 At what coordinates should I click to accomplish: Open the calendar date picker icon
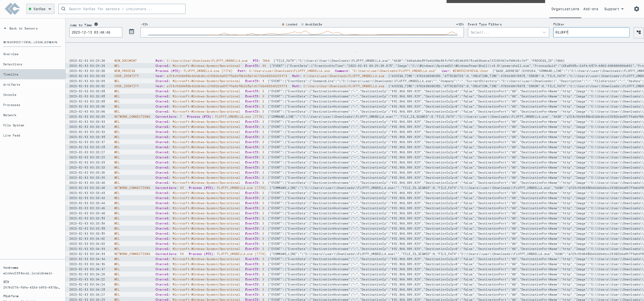(x=131, y=31)
